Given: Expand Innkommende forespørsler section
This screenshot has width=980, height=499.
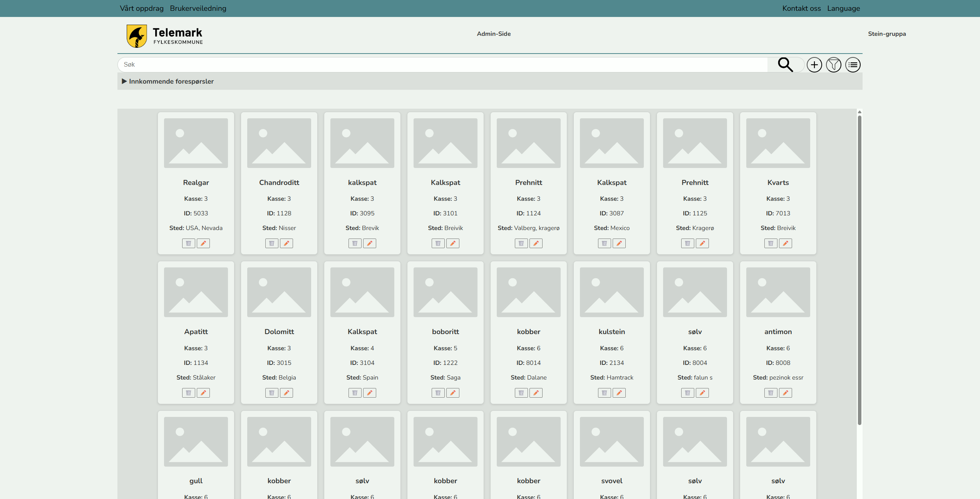Looking at the screenshot, I should [x=168, y=81].
